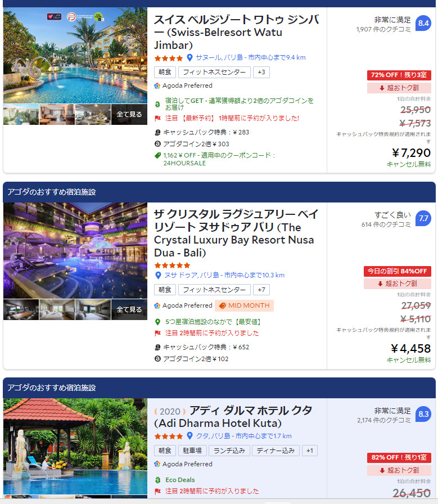This screenshot has width=438, height=504.
Task: Click the 8.3 review score badge
Action: tap(423, 414)
